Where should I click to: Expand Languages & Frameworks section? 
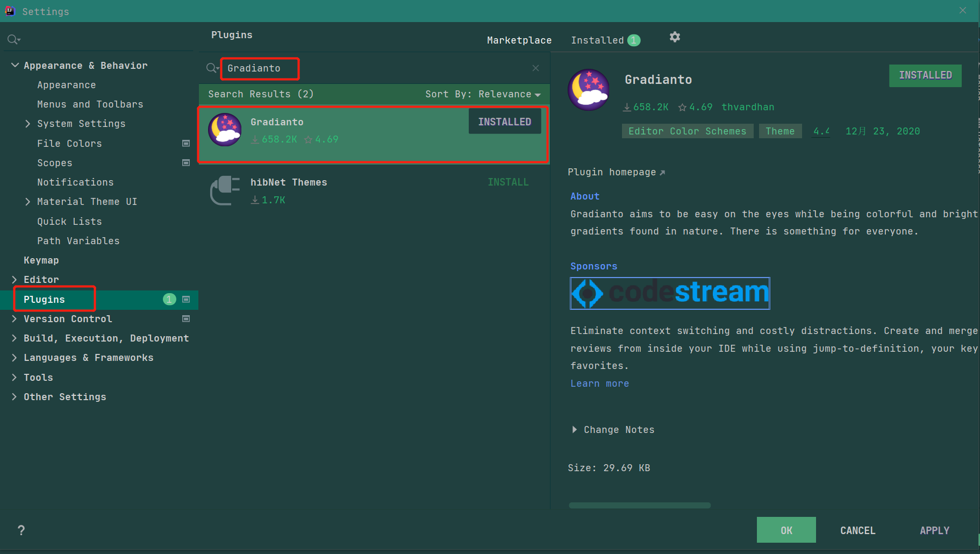[x=15, y=358]
